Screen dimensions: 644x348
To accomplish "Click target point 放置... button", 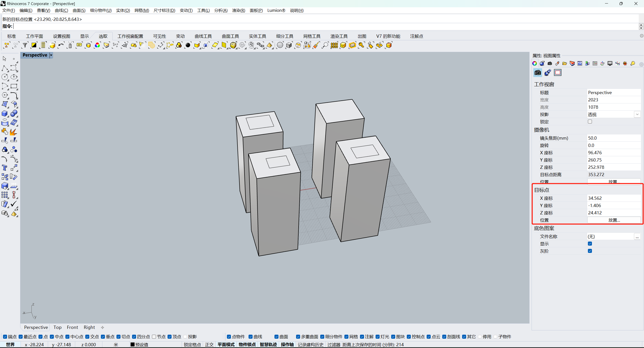I will pyautogui.click(x=614, y=220).
